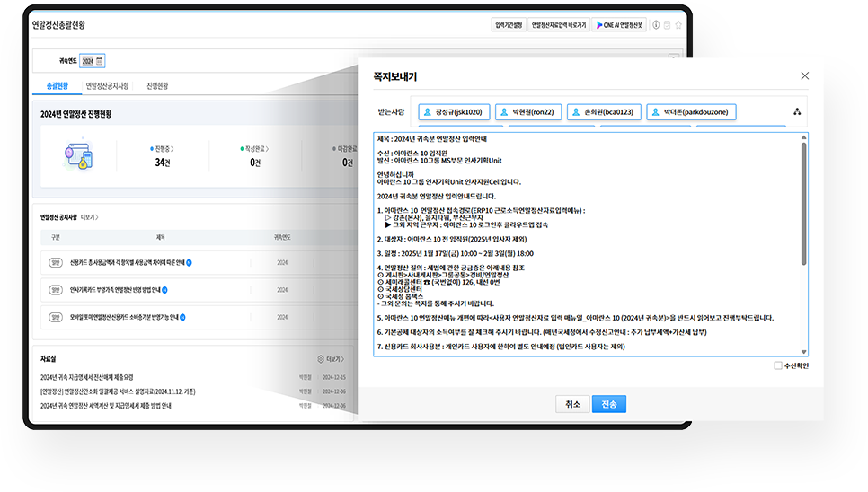Image resolution: width=868 pixels, height=492 pixels.
Task: Select recipient chip 박더존(parkdouzone)
Action: click(x=691, y=111)
